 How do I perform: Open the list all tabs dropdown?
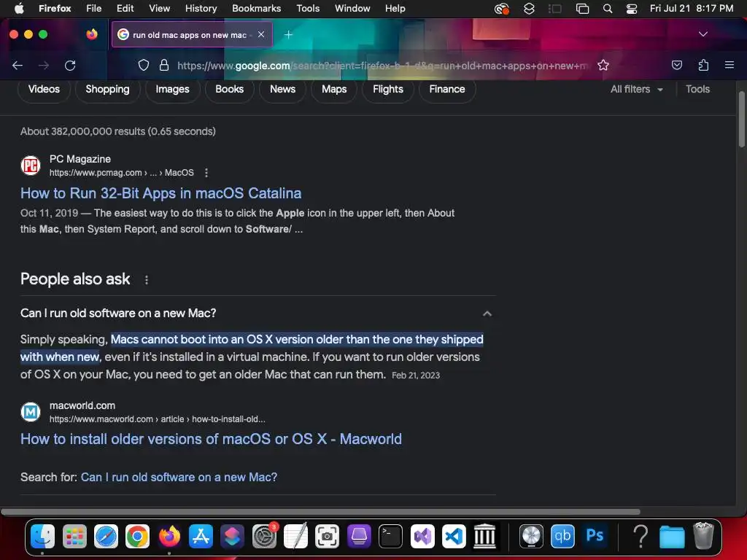click(703, 34)
